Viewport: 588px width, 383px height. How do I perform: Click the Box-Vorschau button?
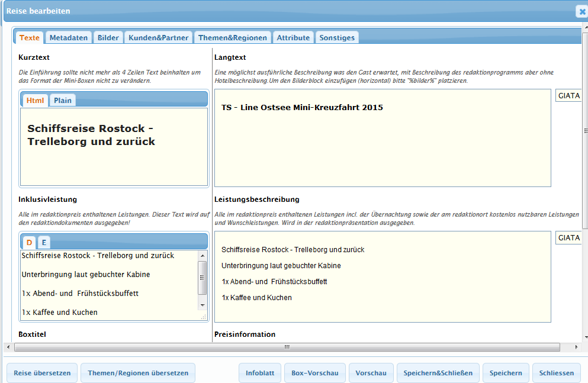pos(314,373)
